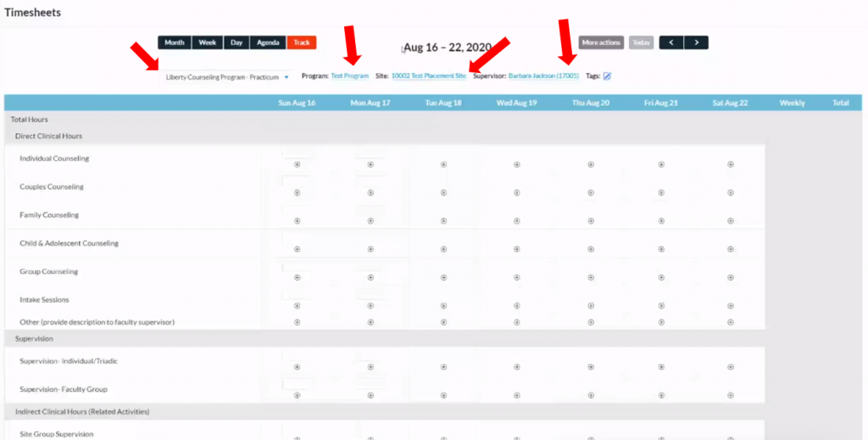Image resolution: width=868 pixels, height=440 pixels.
Task: Add Supervision- Individual/Triadic hours Thu Aug 20
Action: pos(591,367)
